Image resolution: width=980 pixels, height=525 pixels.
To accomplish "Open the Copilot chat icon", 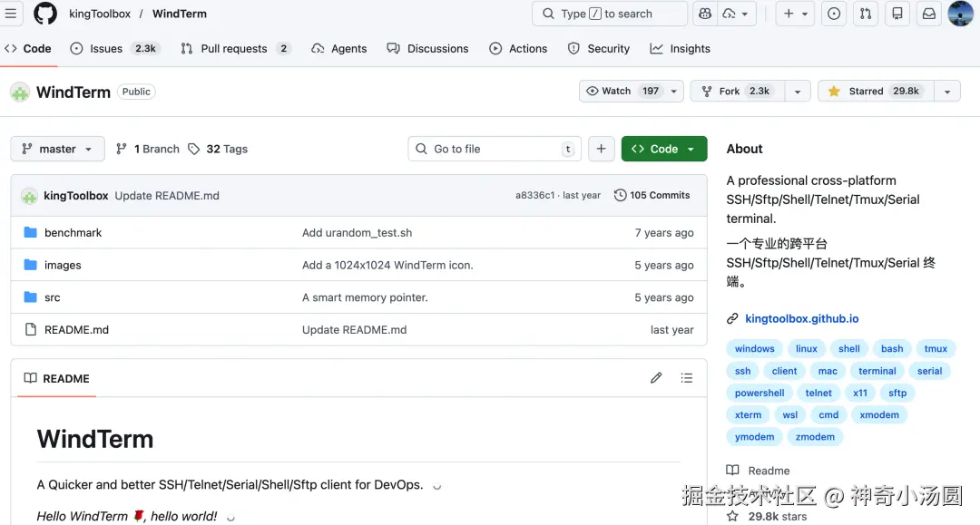I will (x=704, y=14).
